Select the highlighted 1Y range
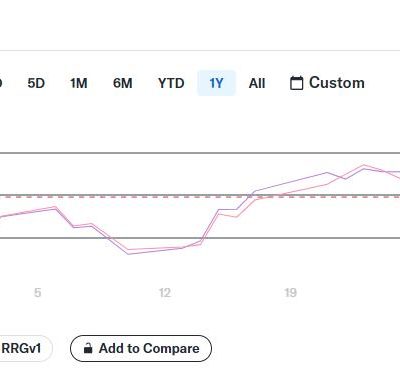This screenshot has height=390, width=400. (x=216, y=83)
